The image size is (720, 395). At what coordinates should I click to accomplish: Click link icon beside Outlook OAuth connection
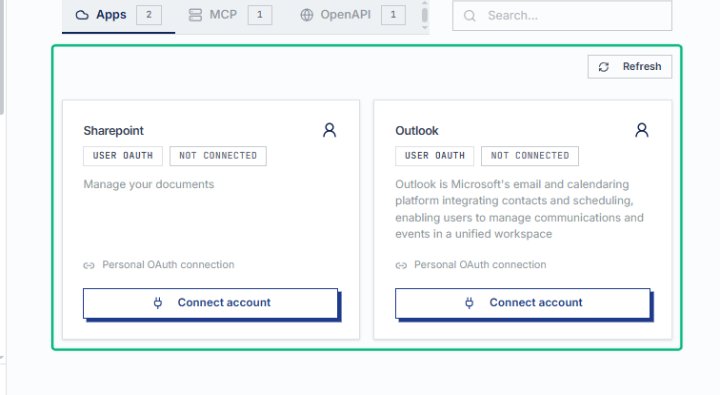point(401,265)
